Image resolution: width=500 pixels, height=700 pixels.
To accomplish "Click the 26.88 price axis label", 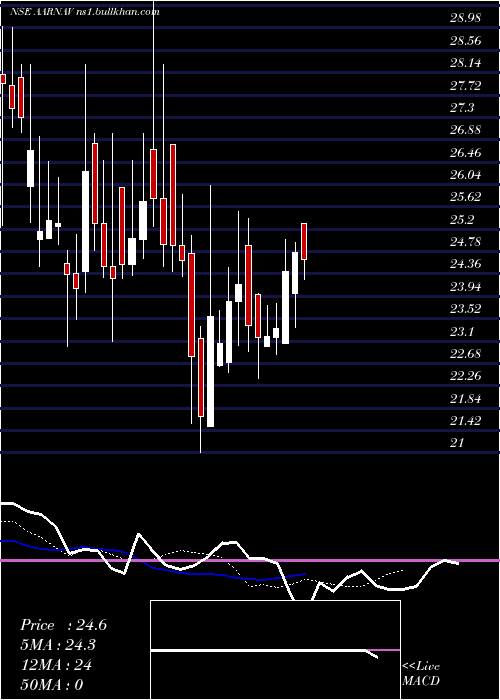I will tap(465, 130).
